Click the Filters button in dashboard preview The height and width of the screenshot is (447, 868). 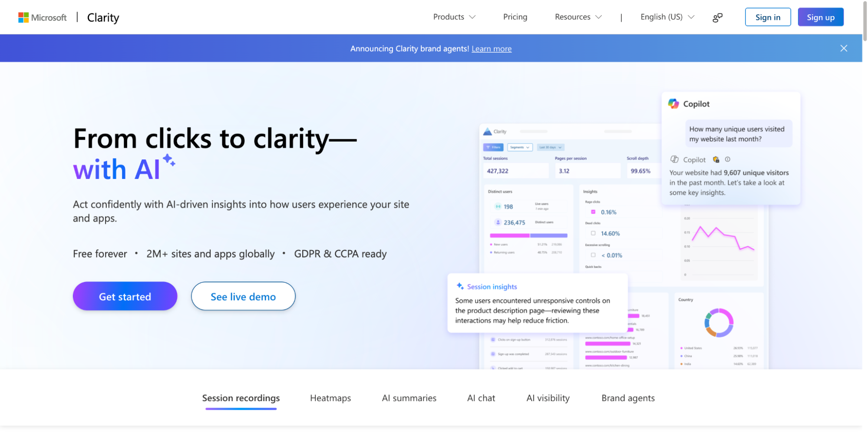[493, 147]
